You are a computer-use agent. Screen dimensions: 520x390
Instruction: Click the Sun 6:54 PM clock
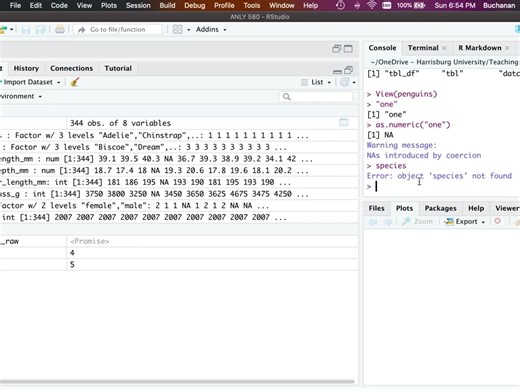[455, 5]
